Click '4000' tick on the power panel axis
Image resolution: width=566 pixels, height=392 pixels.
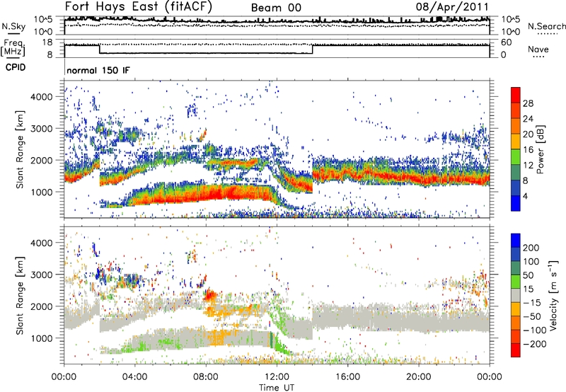click(x=41, y=97)
